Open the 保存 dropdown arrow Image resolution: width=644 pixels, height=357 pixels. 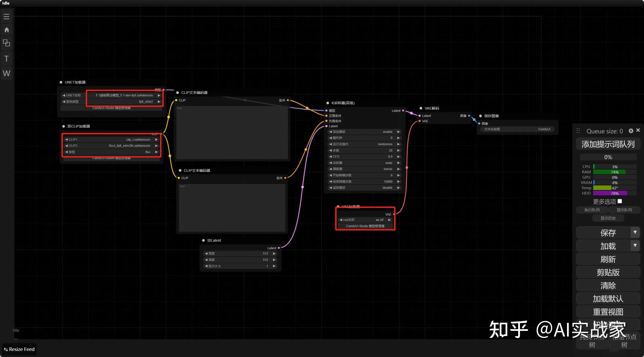[x=635, y=233]
